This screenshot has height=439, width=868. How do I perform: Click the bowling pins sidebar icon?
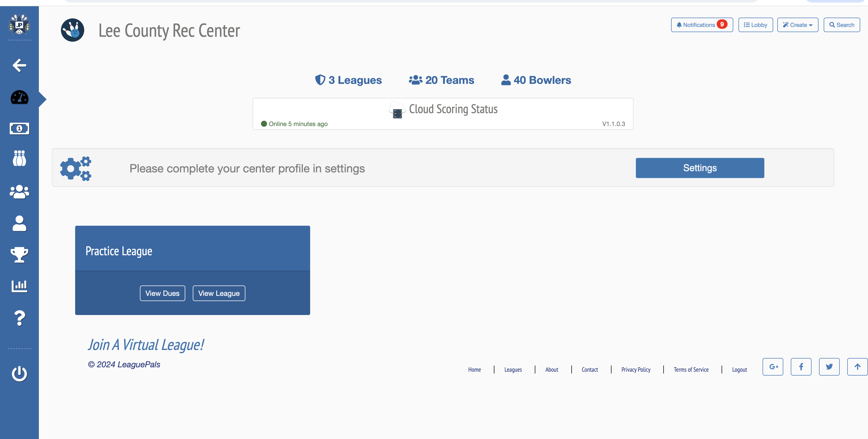[x=19, y=158]
